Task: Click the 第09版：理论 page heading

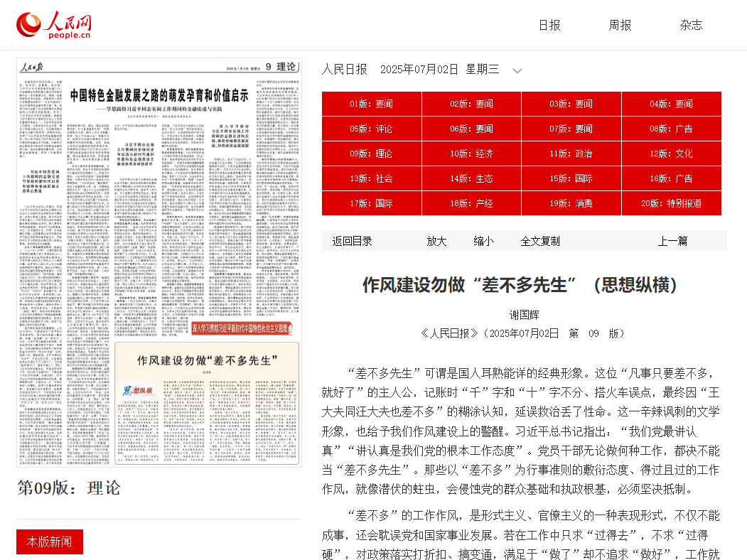Action: (69, 488)
